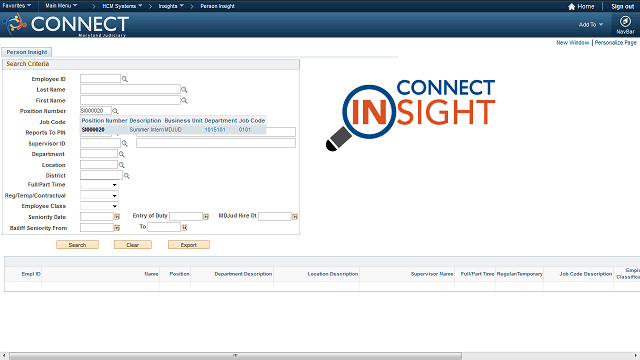Viewport: 640px width, 360px height.
Task: Go to Home via house icon
Action: [571, 7]
